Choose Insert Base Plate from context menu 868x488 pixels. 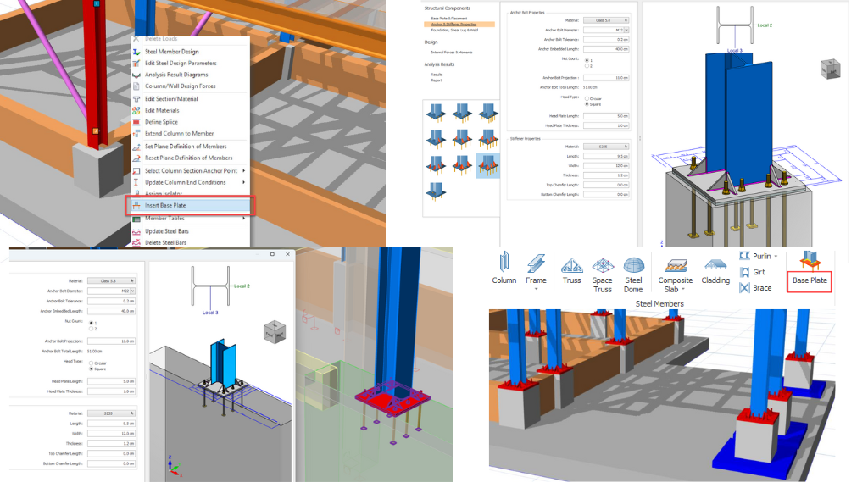tap(187, 206)
